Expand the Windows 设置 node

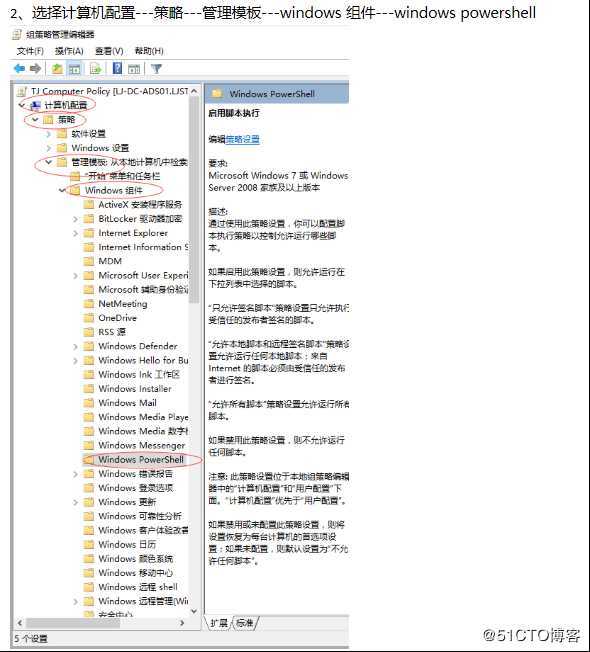[x=49, y=148]
